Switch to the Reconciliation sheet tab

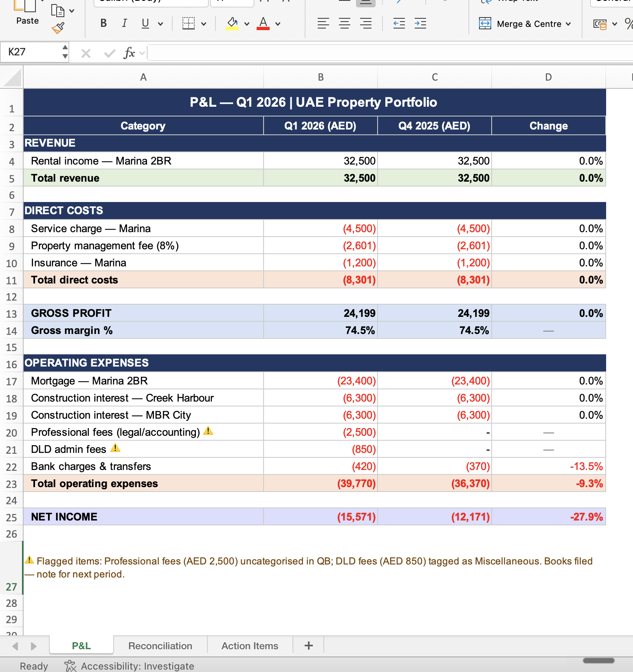coord(160,646)
